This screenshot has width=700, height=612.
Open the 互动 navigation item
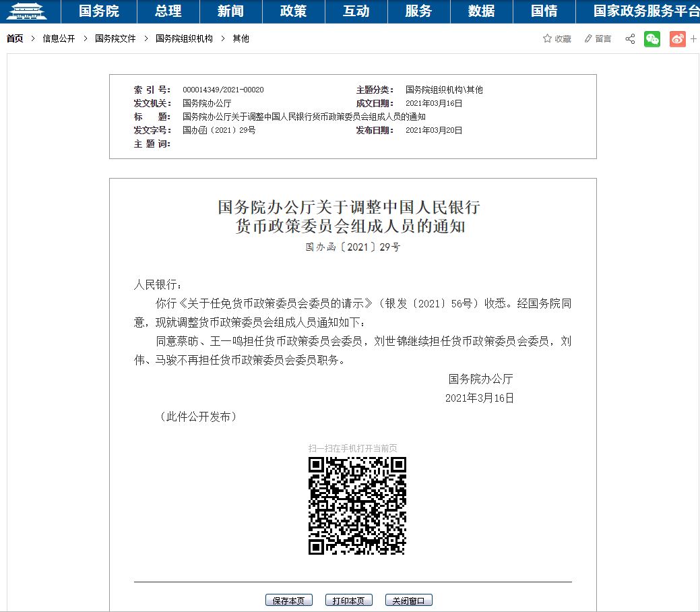click(356, 11)
